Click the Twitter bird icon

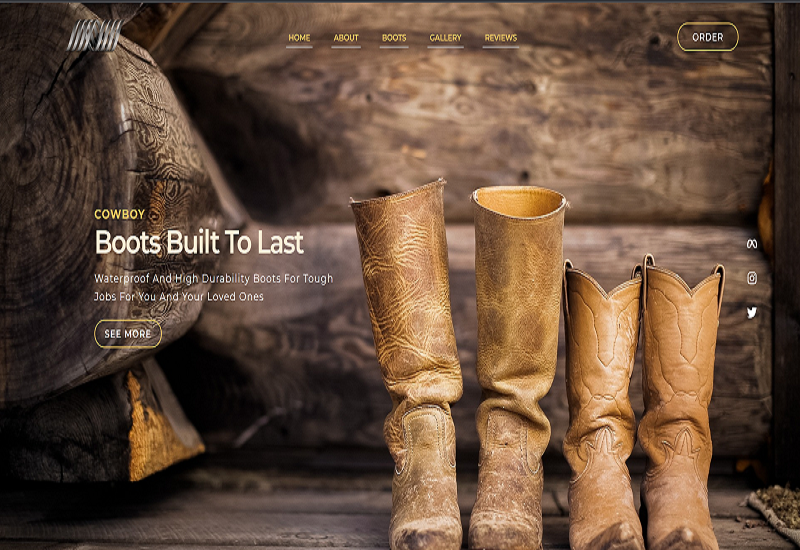(752, 312)
